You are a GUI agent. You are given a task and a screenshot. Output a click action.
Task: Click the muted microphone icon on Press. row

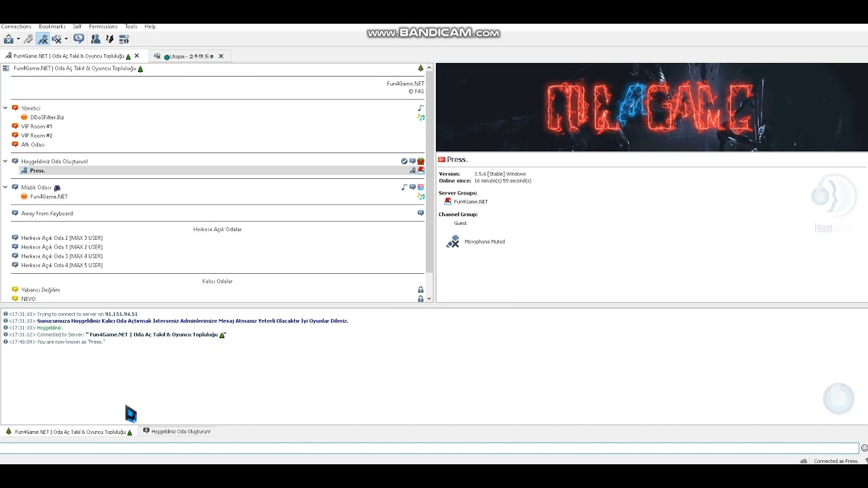pyautogui.click(x=412, y=170)
